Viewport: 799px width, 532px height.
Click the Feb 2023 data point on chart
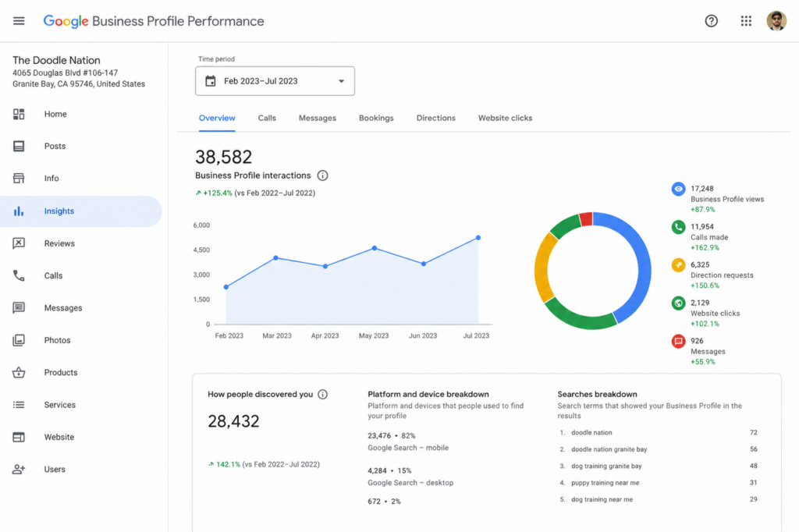(x=226, y=287)
